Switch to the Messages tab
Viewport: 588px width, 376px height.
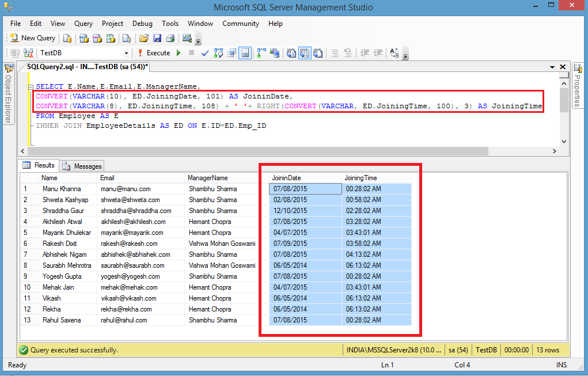[82, 166]
